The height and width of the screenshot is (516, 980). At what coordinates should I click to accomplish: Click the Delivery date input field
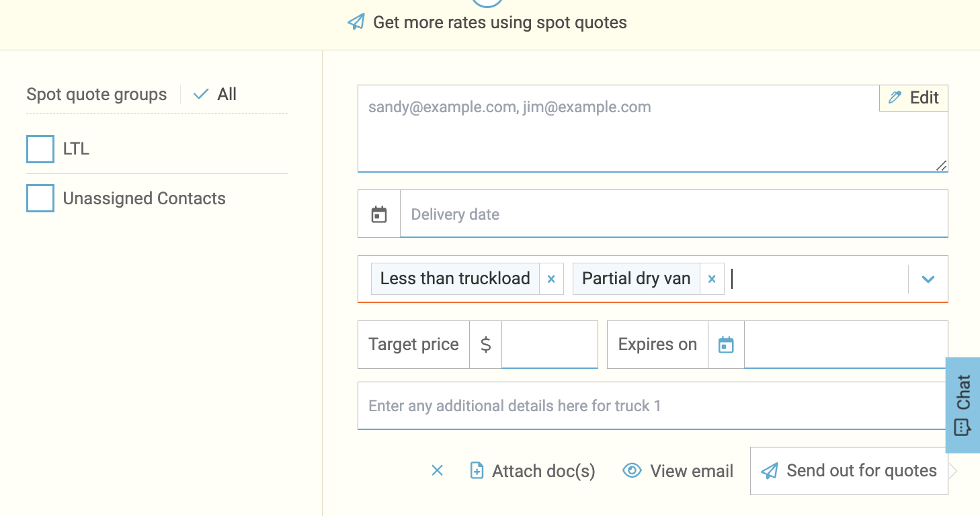673,214
